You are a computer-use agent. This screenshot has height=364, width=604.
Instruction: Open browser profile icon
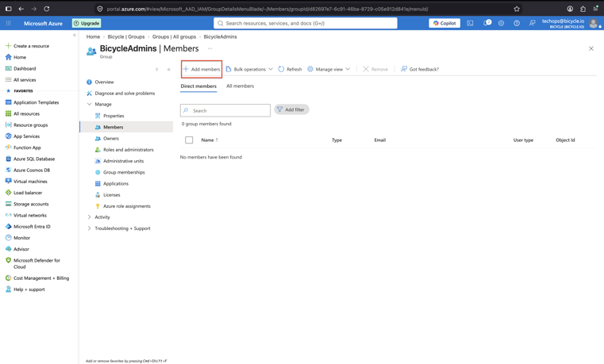click(x=570, y=9)
